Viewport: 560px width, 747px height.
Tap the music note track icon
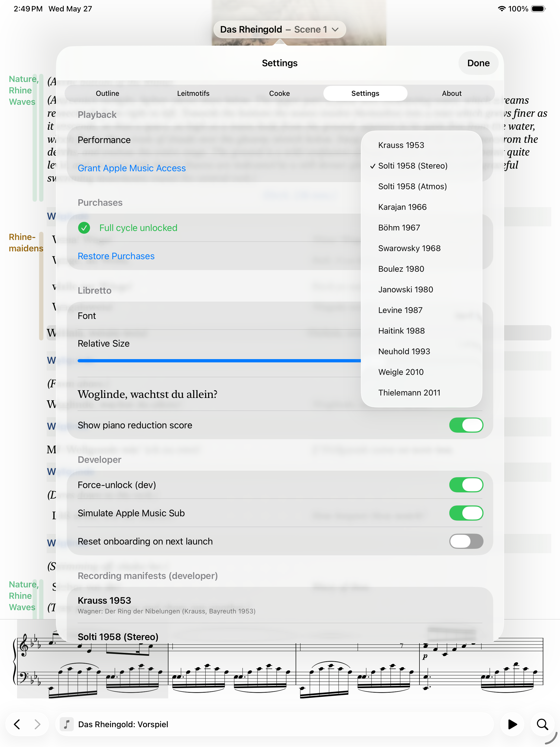pos(67,724)
